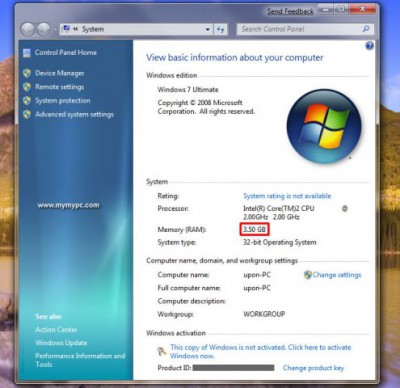The height and width of the screenshot is (388, 400).
Task: Click the Send Feedback link in title bar
Action: (x=290, y=12)
